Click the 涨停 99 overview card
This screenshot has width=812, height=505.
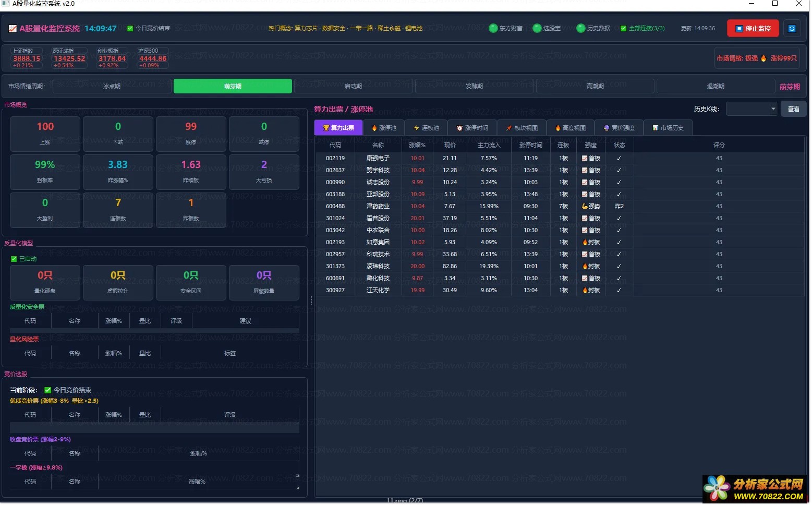[x=191, y=134]
